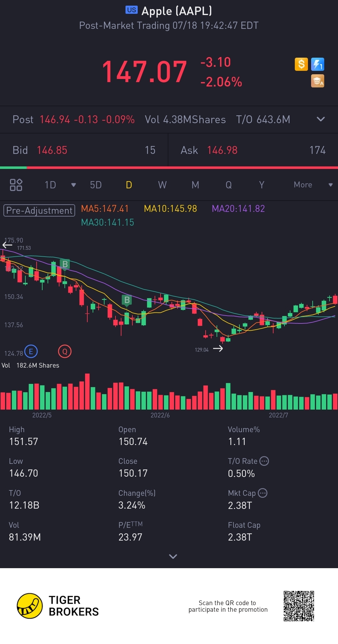Tap the Apple (AAPL) title
338x644 pixels.
click(x=177, y=11)
